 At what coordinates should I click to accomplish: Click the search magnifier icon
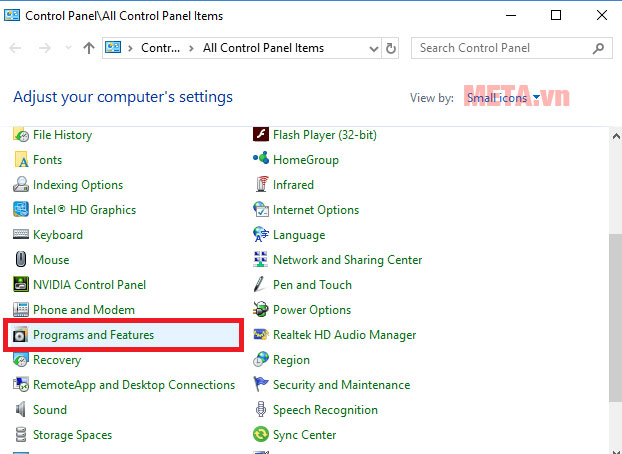(x=599, y=48)
